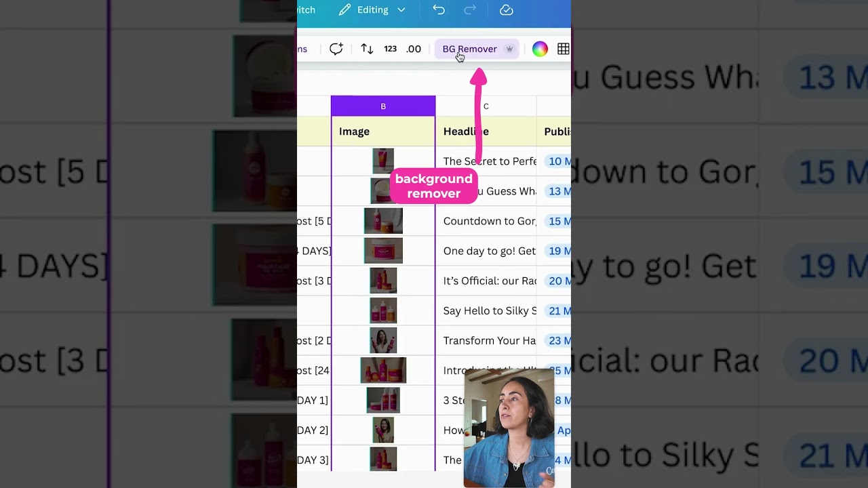
Task: Select headline cell 'Countdown to Gor'
Action: coord(486,221)
